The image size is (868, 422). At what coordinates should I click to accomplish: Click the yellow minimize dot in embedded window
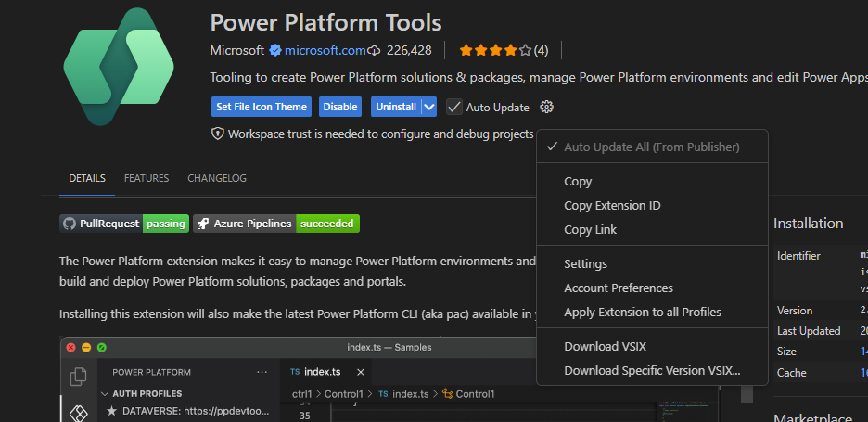pos(86,348)
